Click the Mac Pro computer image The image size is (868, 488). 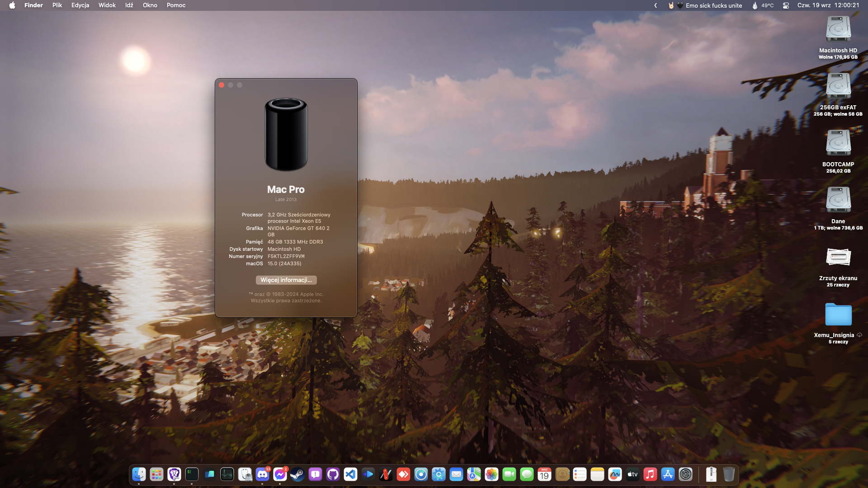(286, 134)
